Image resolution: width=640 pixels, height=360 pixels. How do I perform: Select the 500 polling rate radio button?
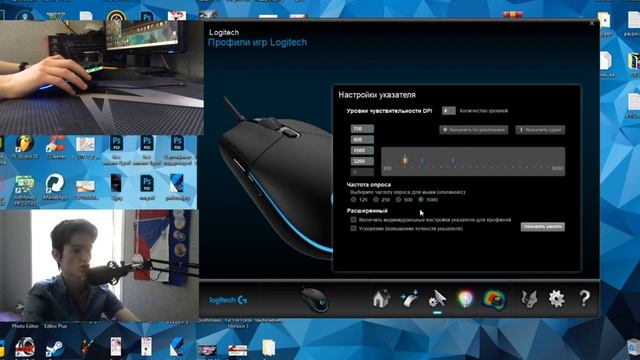pyautogui.click(x=398, y=200)
